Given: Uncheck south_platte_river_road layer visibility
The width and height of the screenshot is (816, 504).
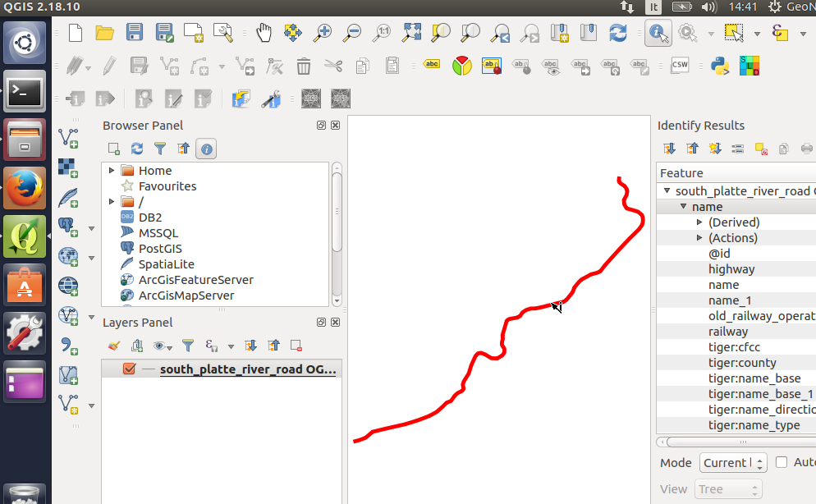Looking at the screenshot, I should tap(129, 369).
